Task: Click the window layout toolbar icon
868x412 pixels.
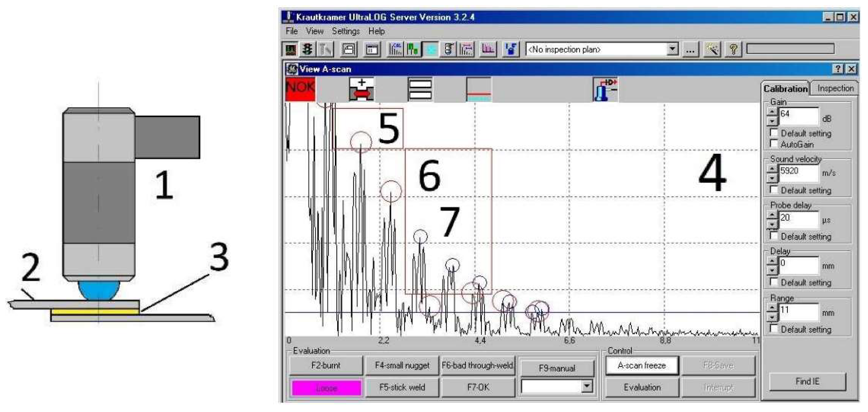Action: 372,50
